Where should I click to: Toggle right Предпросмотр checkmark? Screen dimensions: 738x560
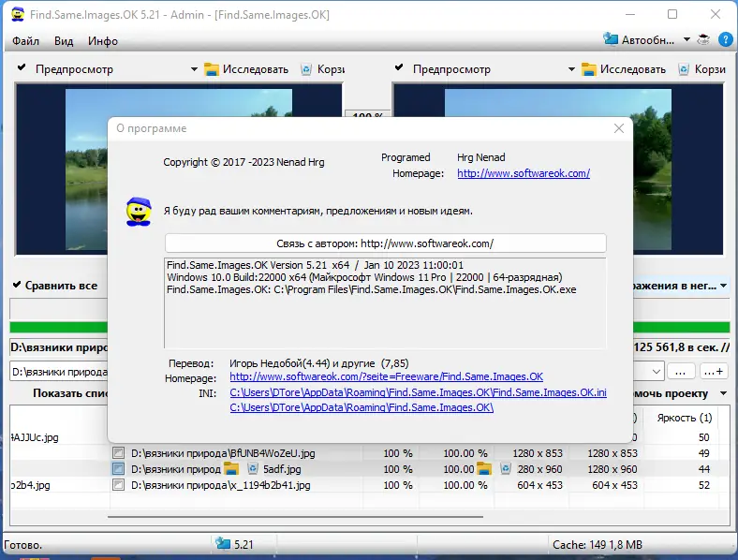click(x=399, y=67)
